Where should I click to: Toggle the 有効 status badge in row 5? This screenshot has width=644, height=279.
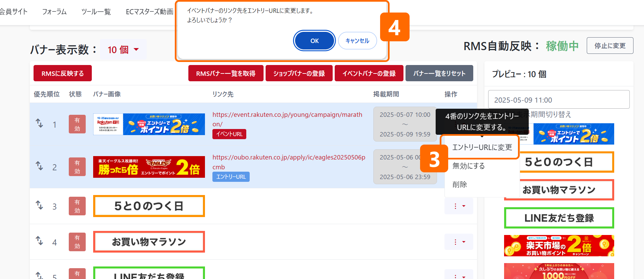click(77, 274)
